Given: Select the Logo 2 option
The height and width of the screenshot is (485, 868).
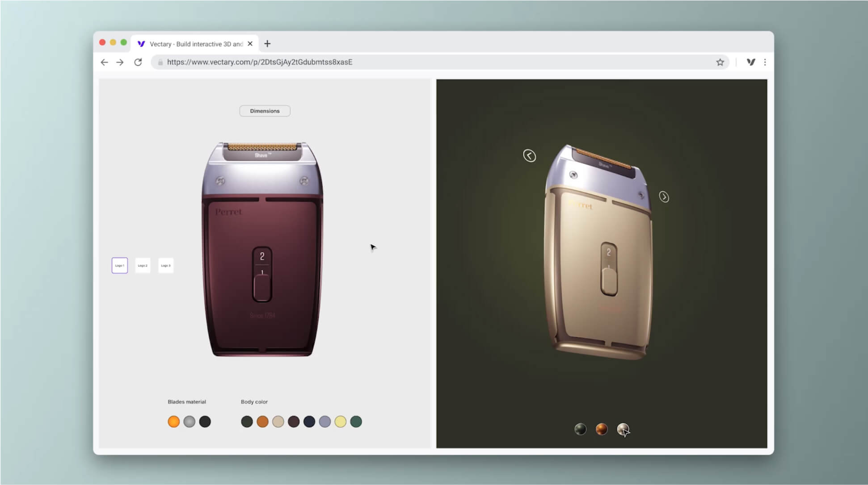Looking at the screenshot, I should point(143,265).
